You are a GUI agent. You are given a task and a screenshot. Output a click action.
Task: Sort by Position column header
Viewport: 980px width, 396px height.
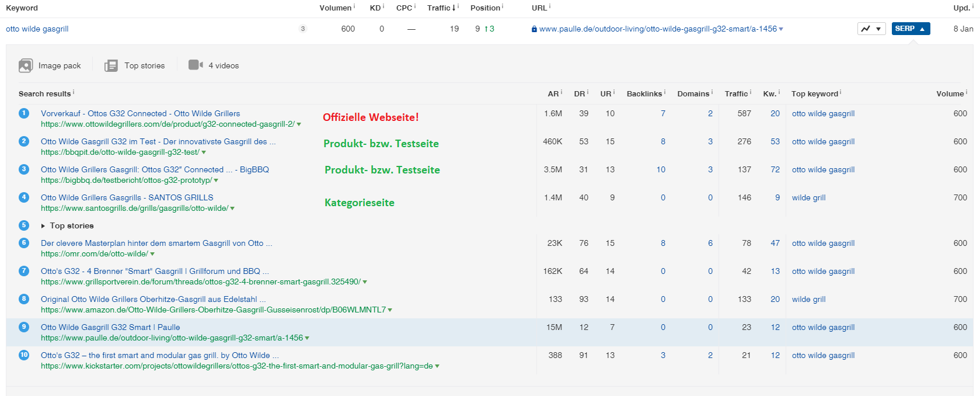486,8
